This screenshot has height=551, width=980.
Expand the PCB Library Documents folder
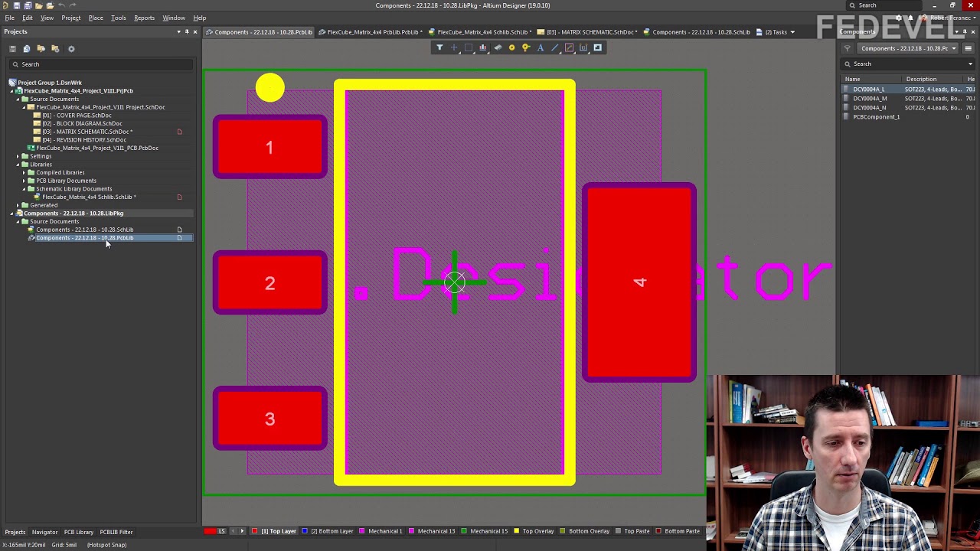pos(24,181)
